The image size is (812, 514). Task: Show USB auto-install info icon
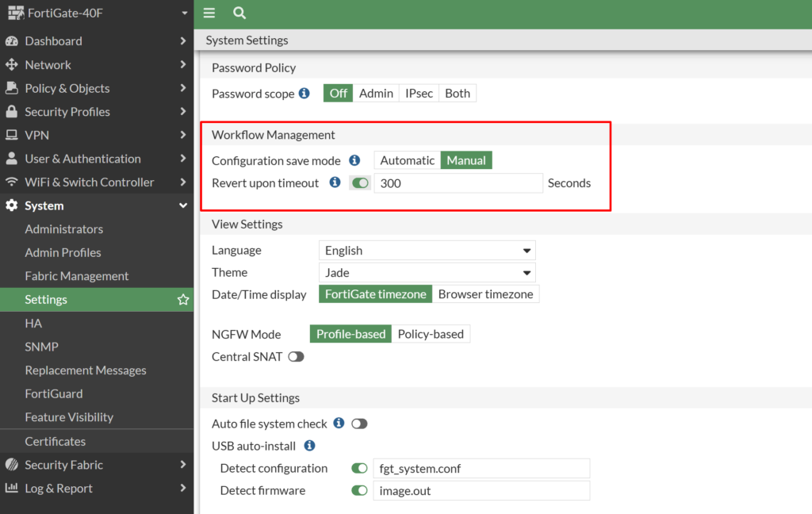click(310, 446)
